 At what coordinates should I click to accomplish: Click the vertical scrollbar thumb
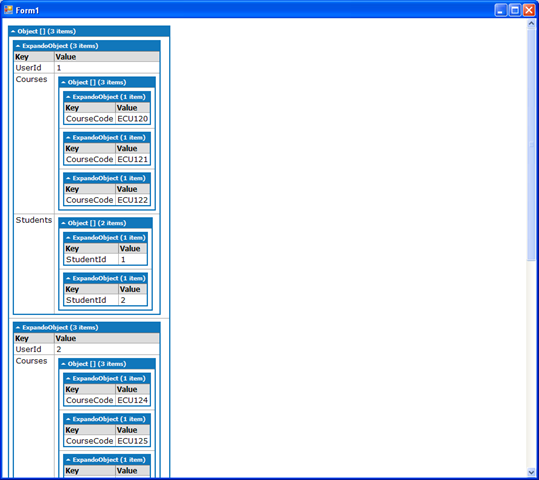tap(531, 144)
